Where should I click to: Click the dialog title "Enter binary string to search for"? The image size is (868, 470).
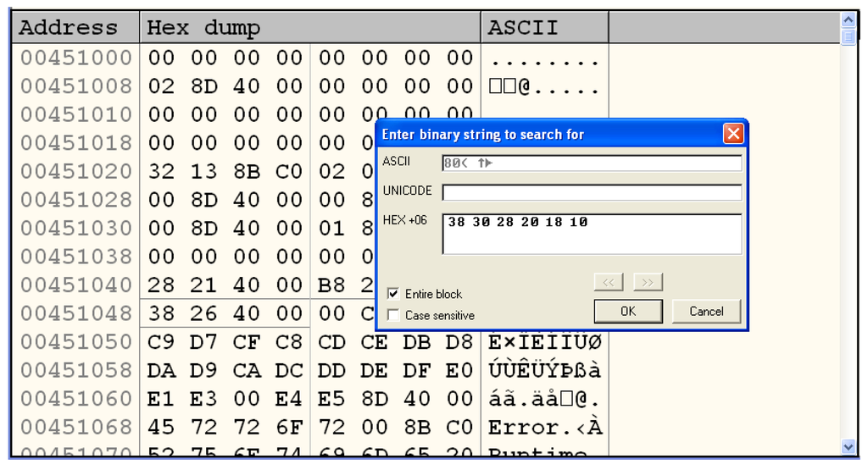[x=483, y=135]
